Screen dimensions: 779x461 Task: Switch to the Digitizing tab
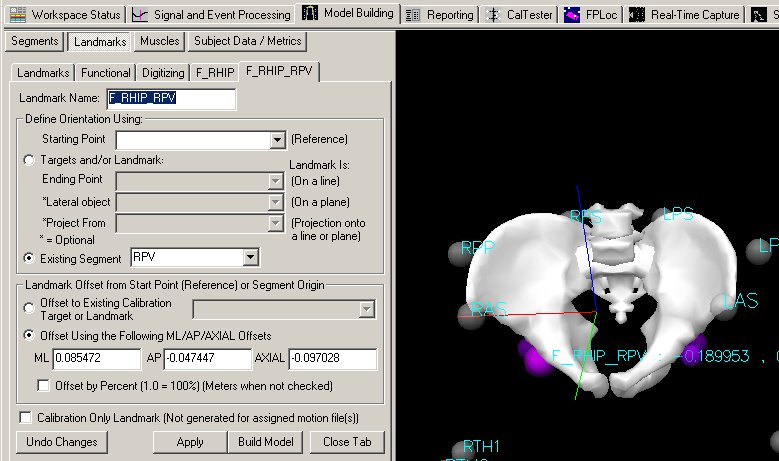click(x=163, y=73)
